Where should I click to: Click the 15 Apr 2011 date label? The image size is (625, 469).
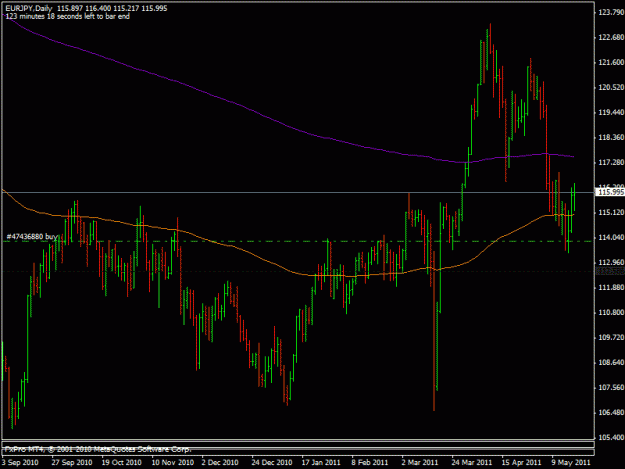pos(521,463)
